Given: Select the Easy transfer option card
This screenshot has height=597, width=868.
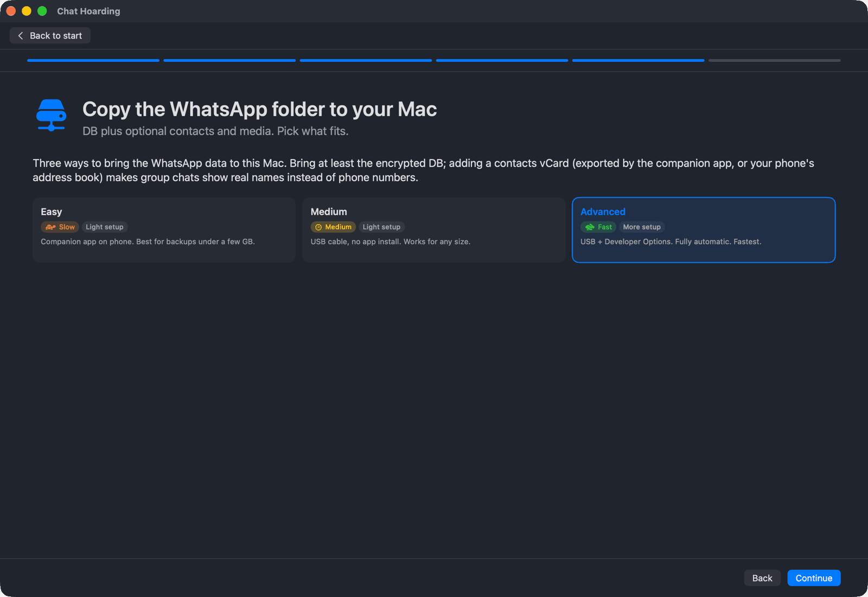Looking at the screenshot, I should pyautogui.click(x=164, y=230).
